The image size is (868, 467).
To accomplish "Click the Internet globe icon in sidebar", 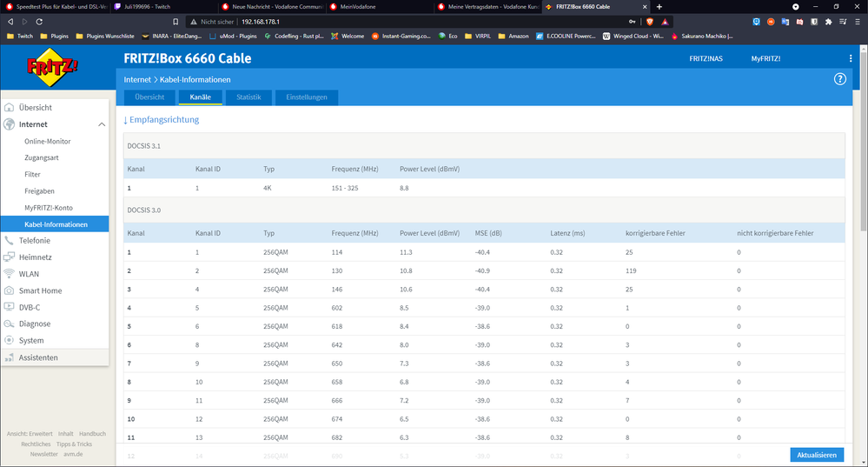I will (x=9, y=124).
